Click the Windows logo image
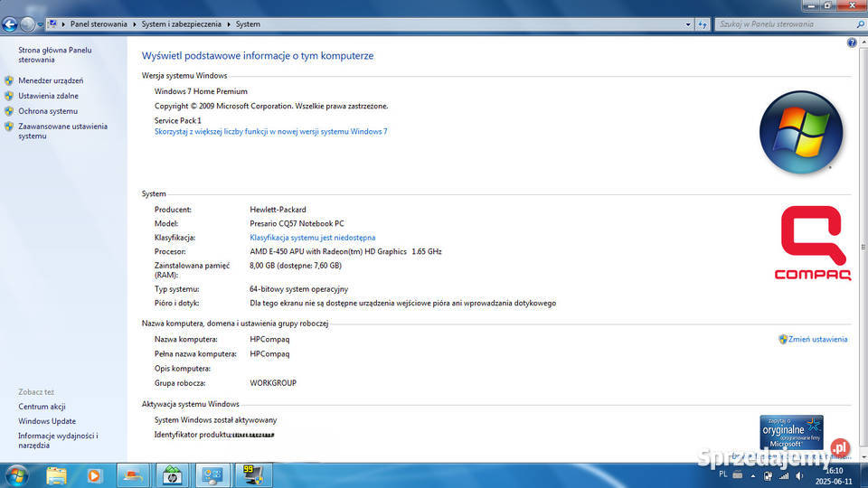868x488 pixels. tap(801, 133)
